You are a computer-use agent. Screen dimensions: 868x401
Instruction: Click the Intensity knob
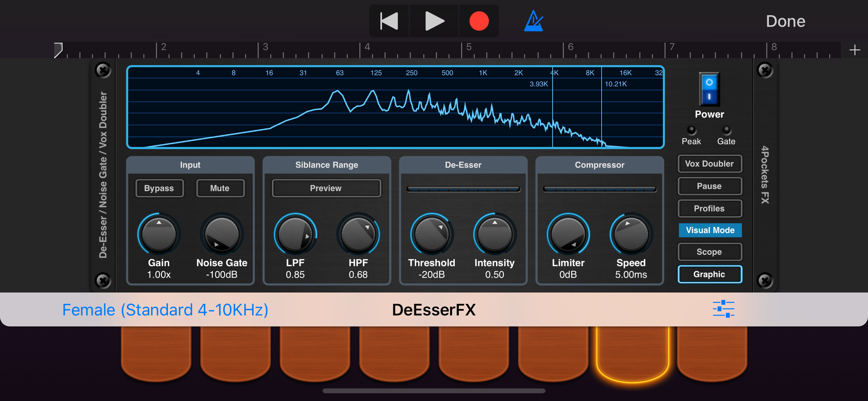(495, 234)
